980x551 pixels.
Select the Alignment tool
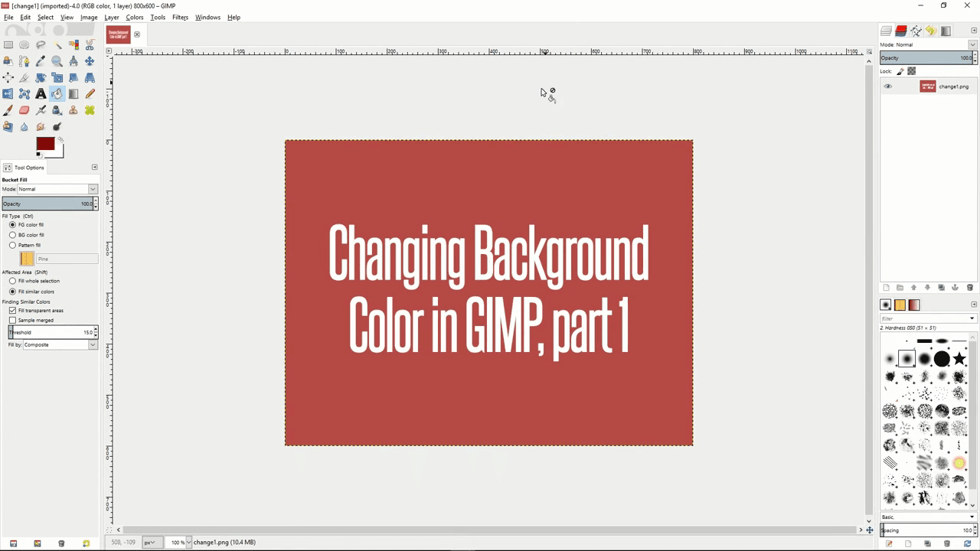pyautogui.click(x=8, y=77)
